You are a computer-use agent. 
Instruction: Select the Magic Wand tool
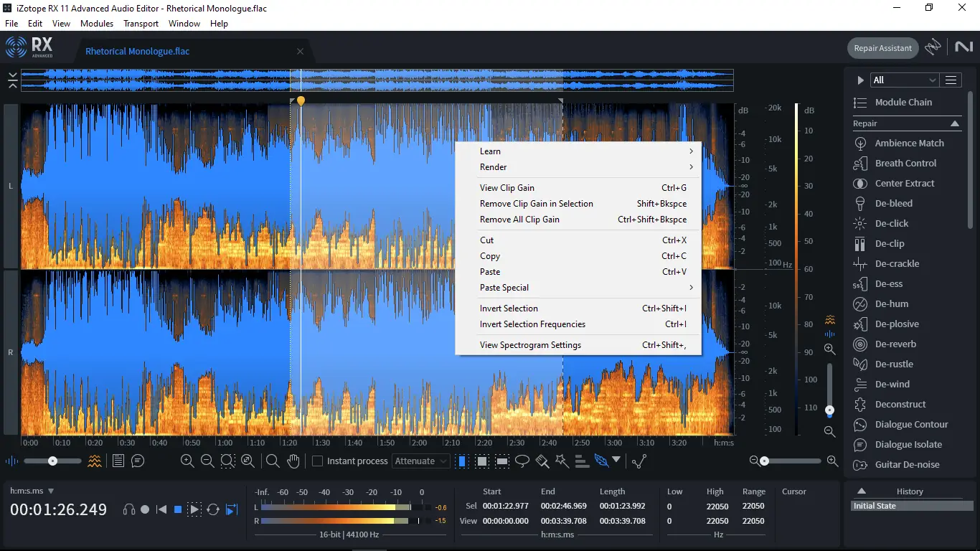(x=562, y=461)
